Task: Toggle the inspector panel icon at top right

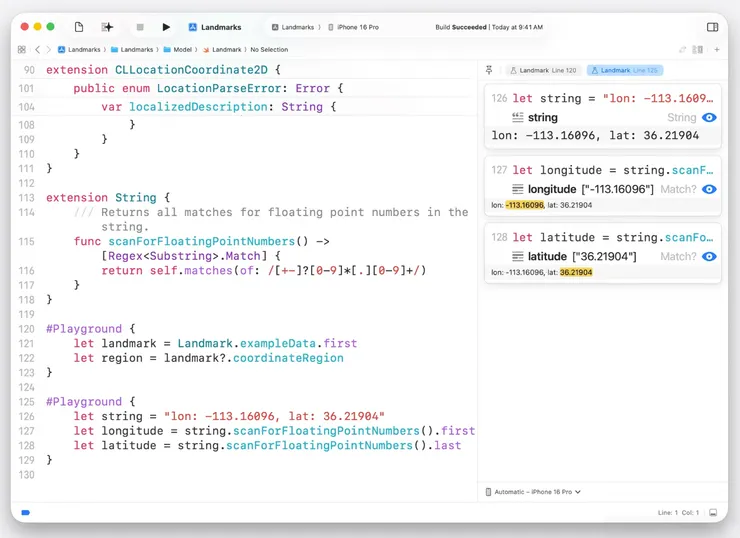Action: coord(712,27)
